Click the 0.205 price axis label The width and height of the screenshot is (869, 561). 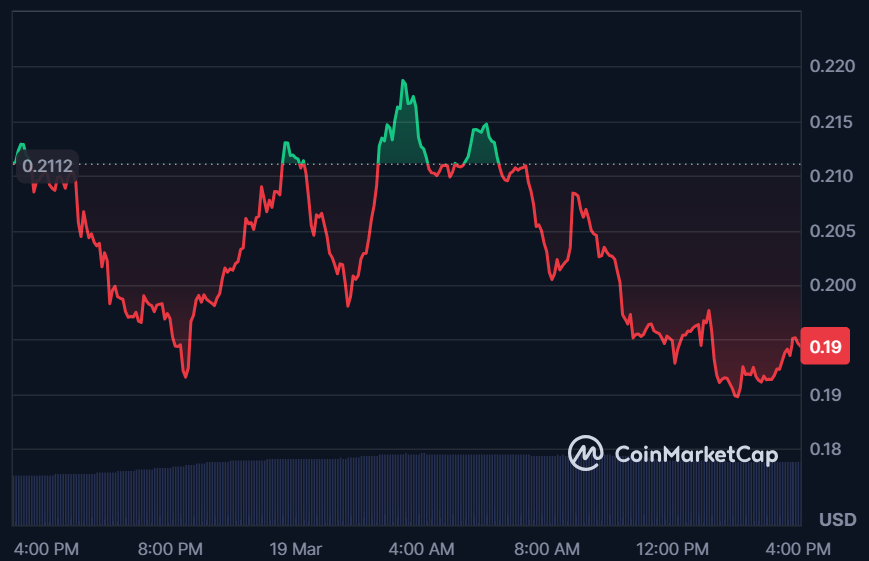[832, 231]
